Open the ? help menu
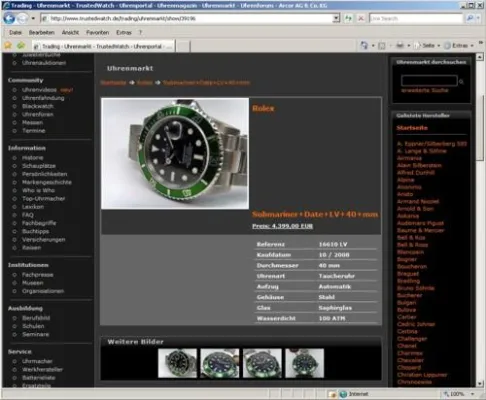This screenshot has width=486, height=400. pyautogui.click(x=140, y=32)
